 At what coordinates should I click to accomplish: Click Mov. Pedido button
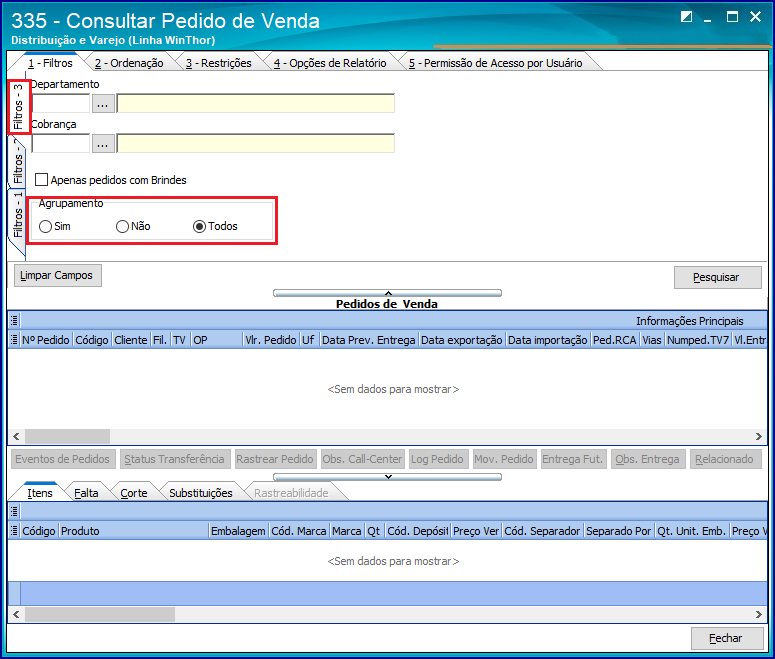point(504,459)
